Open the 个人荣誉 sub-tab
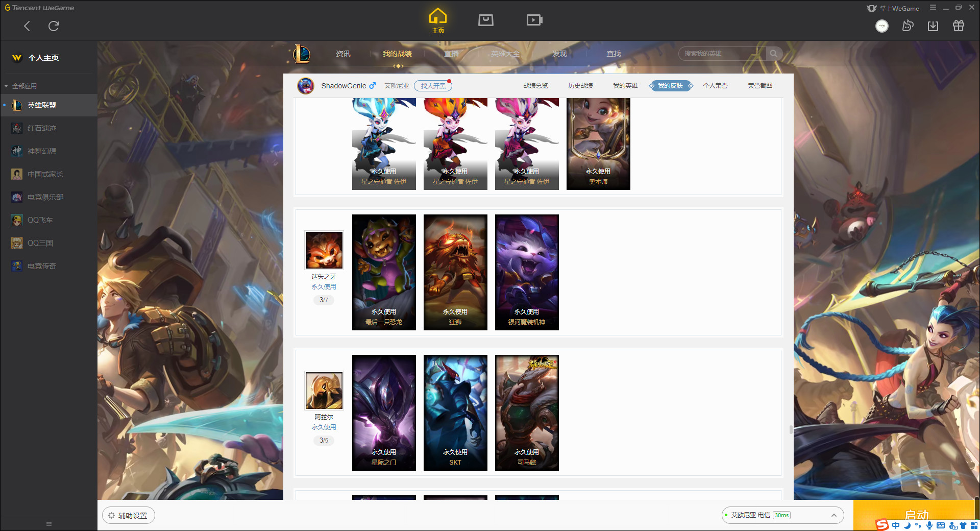 pos(715,86)
